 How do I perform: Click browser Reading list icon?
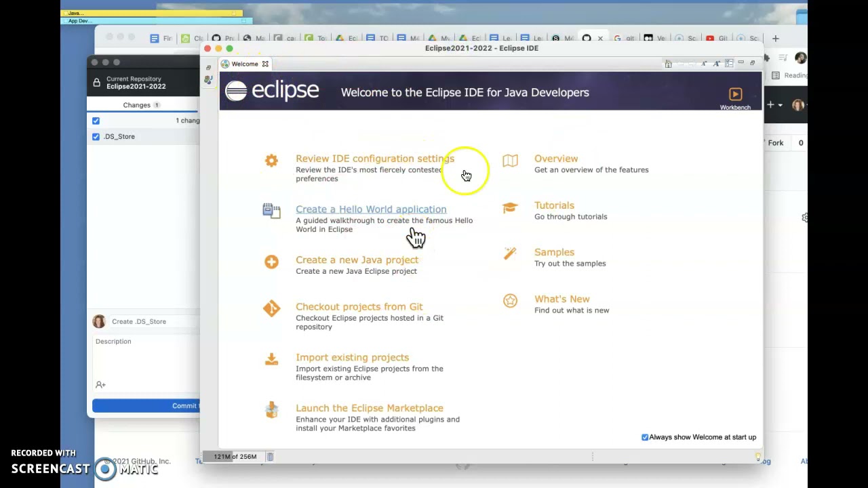[x=776, y=75]
